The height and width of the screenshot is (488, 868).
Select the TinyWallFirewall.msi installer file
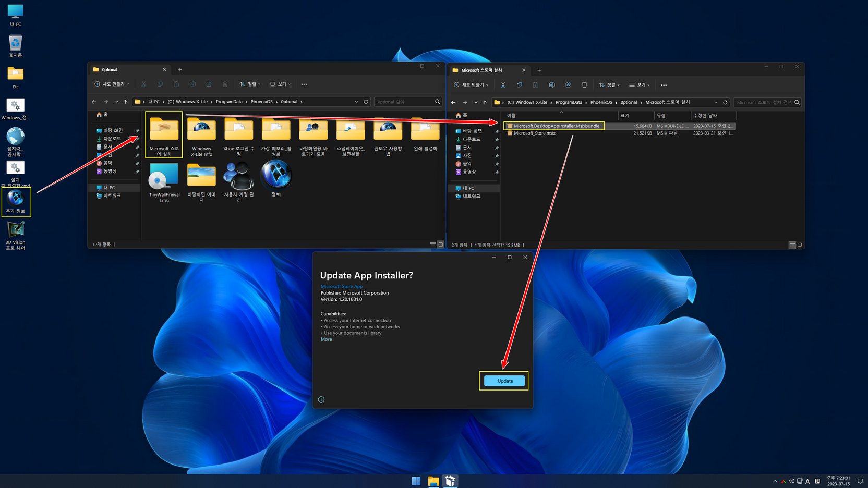tap(164, 182)
